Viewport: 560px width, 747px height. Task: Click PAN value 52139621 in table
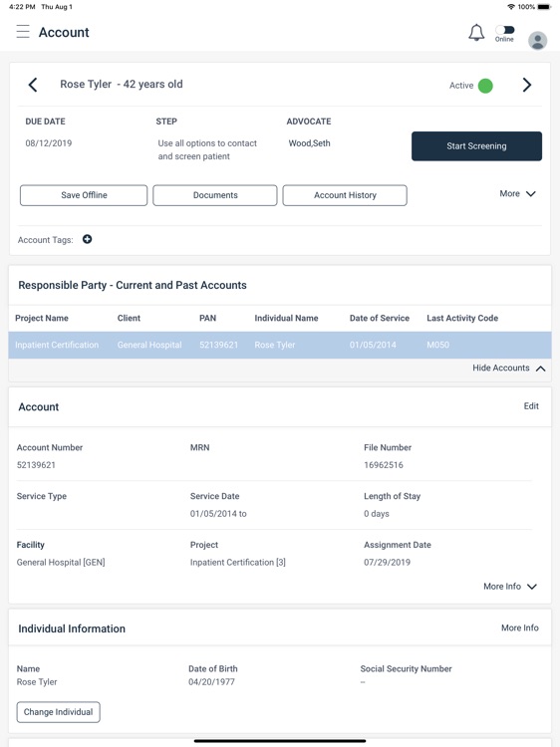click(x=219, y=345)
